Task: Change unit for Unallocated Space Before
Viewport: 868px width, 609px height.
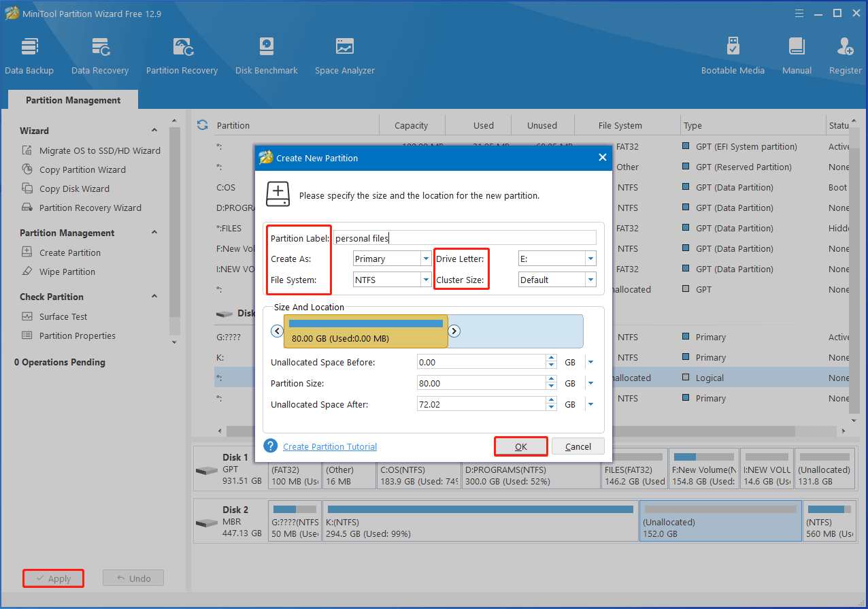Action: pos(590,363)
